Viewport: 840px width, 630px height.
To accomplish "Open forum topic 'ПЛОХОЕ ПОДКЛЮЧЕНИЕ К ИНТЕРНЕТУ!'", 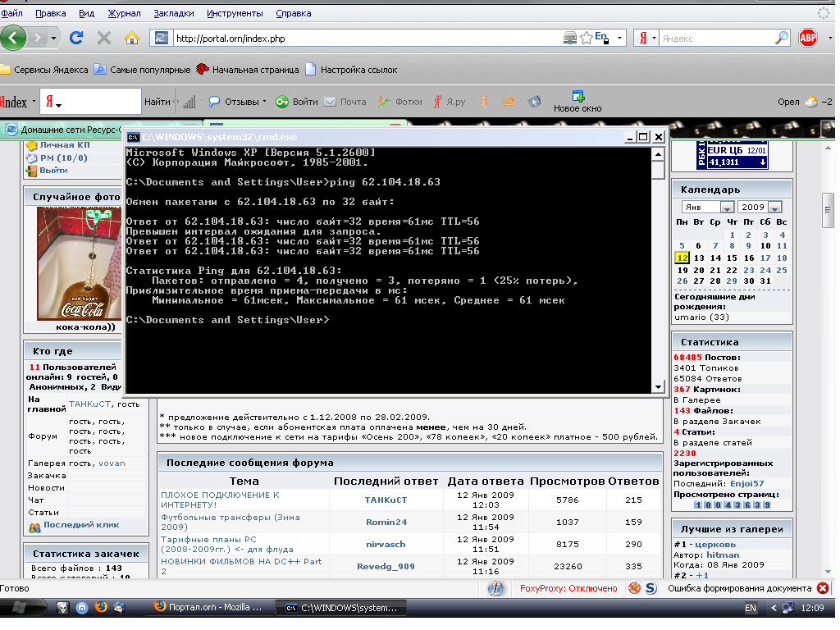I will coord(220,500).
